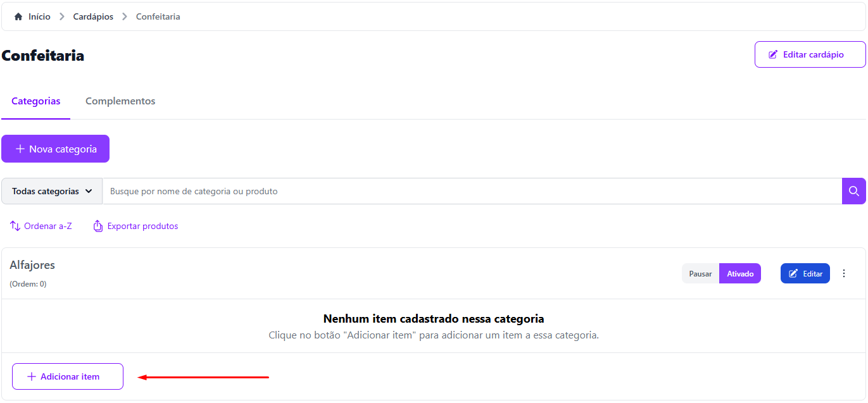Go to Cardápios in the breadcrumb
Image resolution: width=868 pixels, height=403 pixels.
93,17
